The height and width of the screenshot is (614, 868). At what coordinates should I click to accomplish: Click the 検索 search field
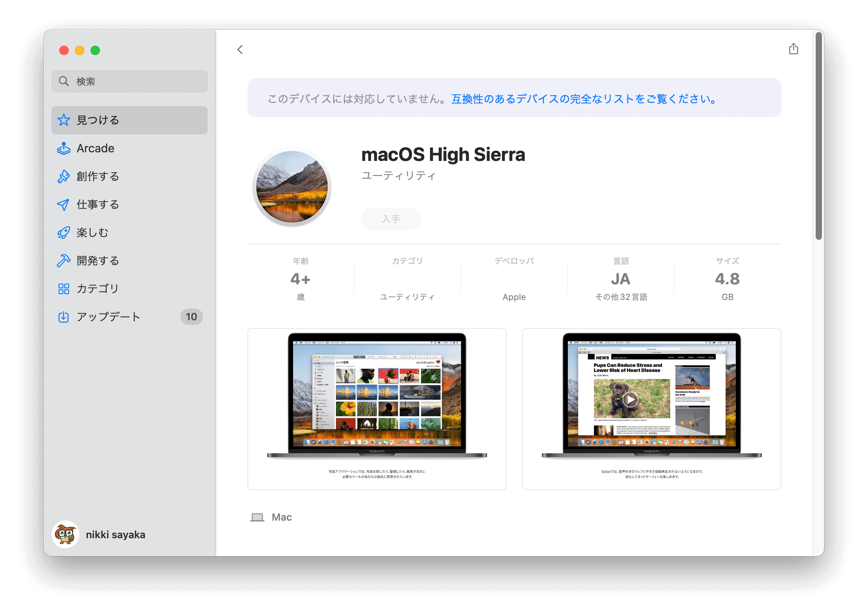click(x=130, y=81)
